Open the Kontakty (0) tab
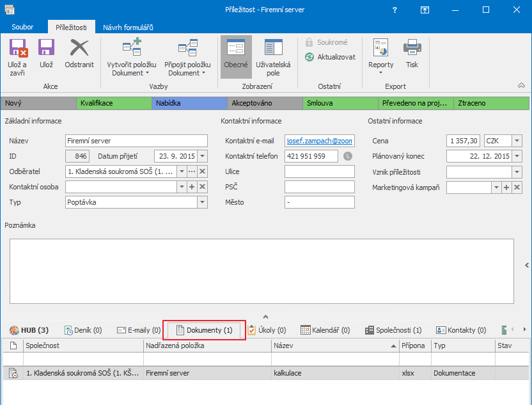The height and width of the screenshot is (405, 532). (x=461, y=330)
